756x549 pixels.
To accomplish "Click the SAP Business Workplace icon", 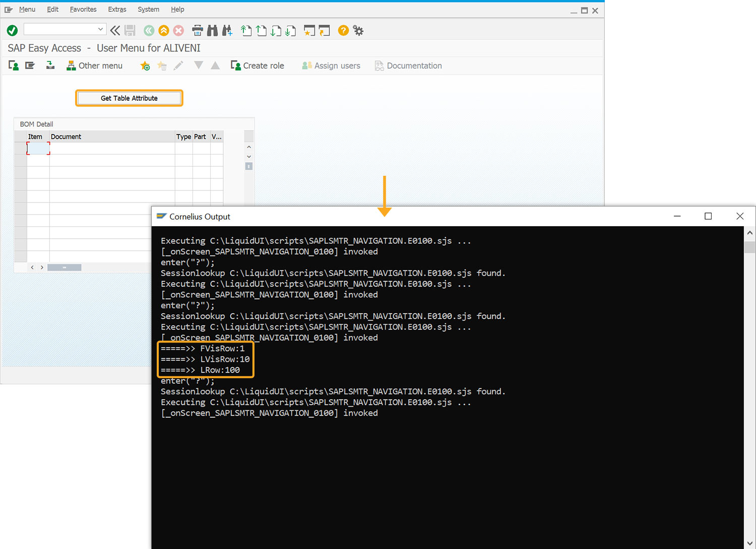I will (x=50, y=65).
